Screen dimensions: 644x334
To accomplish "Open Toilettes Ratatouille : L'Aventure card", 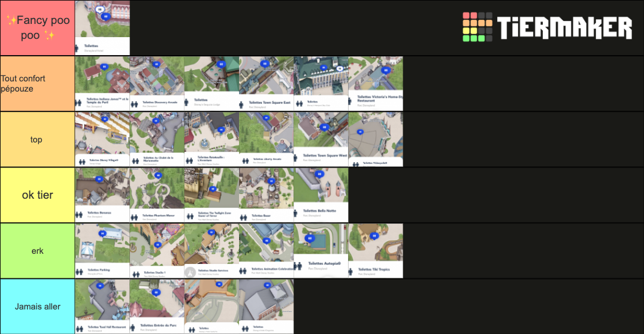I will tap(211, 139).
